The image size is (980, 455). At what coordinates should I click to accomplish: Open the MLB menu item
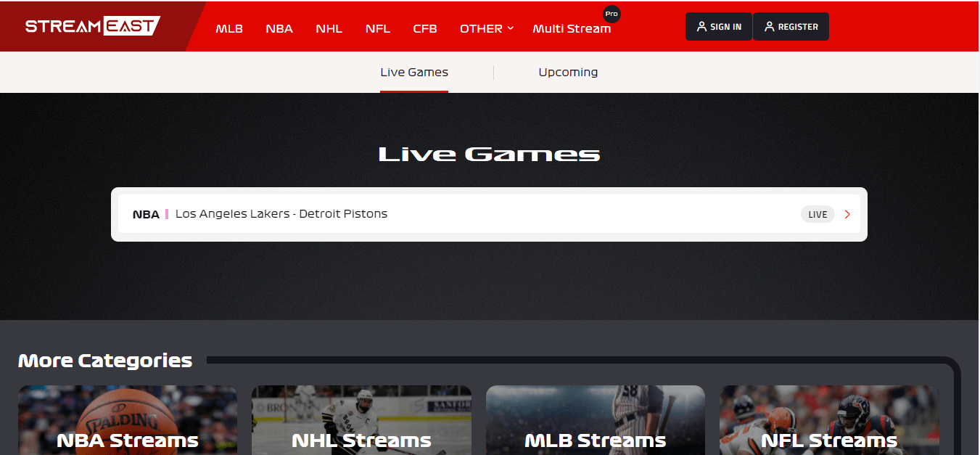tap(229, 29)
